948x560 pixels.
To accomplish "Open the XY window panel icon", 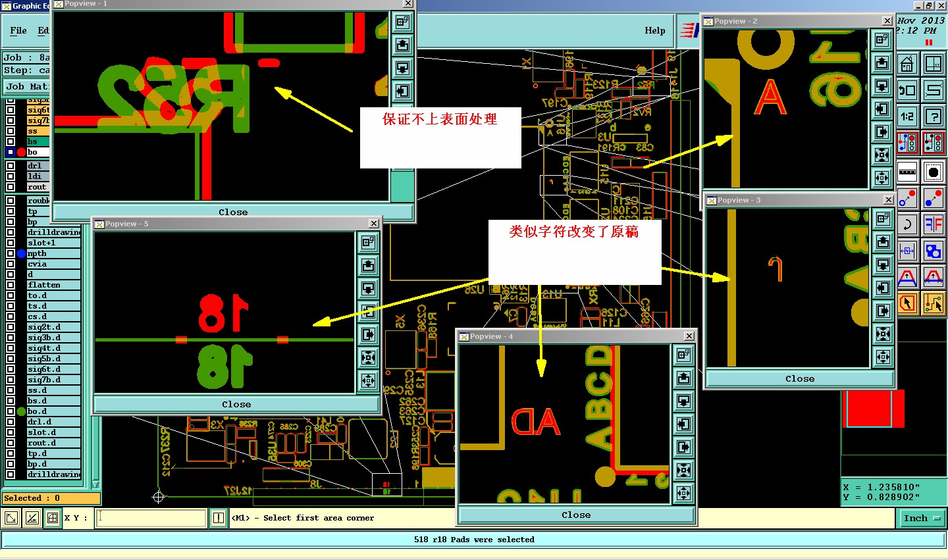I will click(x=934, y=64).
